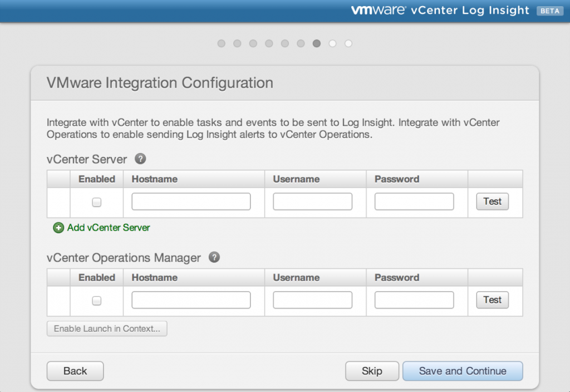
Task: Open the vCenter Server help icon
Action: tap(140, 159)
